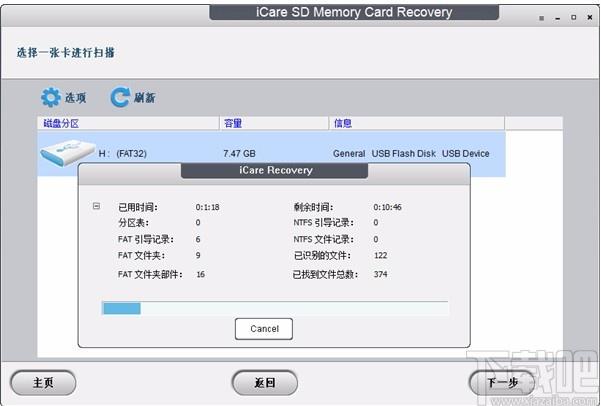Collapse the scan details minus box
This screenshot has height=406, width=601.
(96, 206)
